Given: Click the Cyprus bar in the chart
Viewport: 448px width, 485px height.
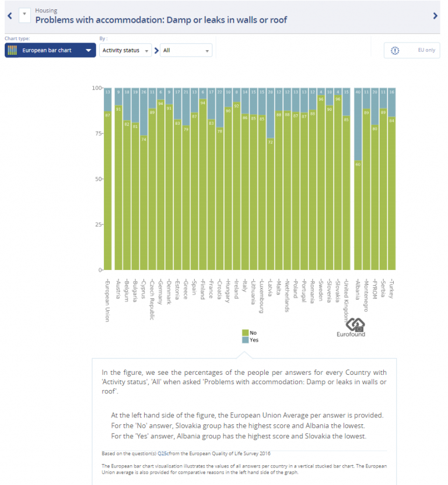Looking at the screenshot, I should coord(143,203).
